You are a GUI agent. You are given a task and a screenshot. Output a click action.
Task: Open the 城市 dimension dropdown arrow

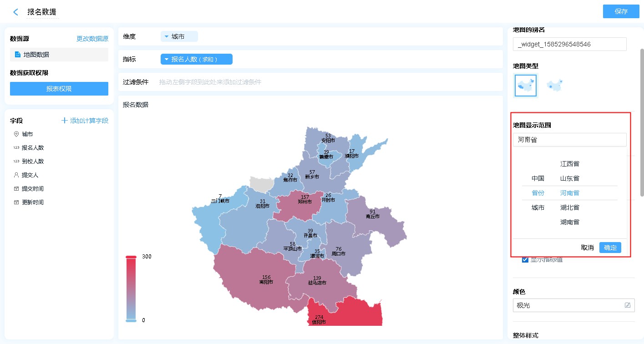167,36
